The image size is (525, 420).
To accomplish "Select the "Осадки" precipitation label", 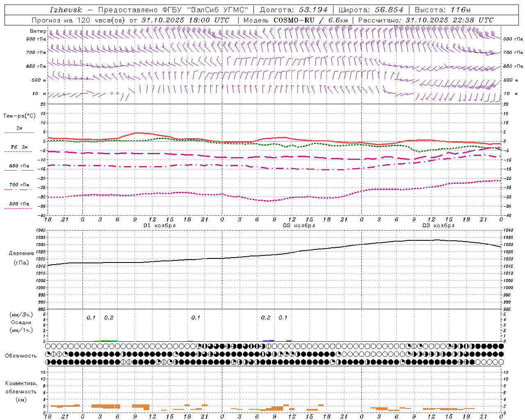I will (x=21, y=323).
